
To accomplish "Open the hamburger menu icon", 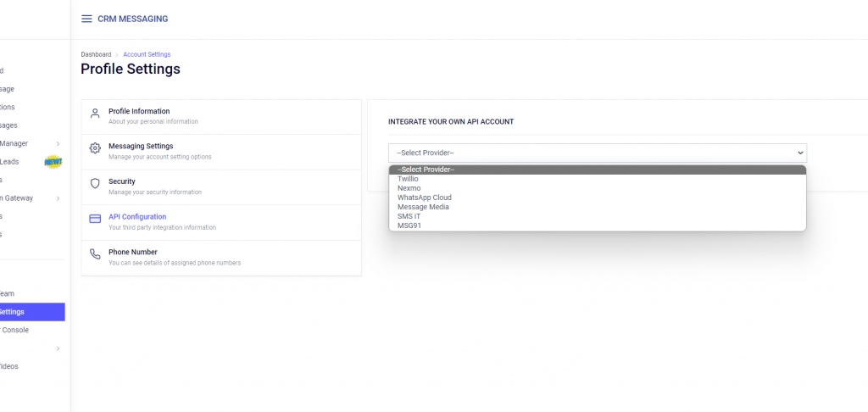I will 86,19.
